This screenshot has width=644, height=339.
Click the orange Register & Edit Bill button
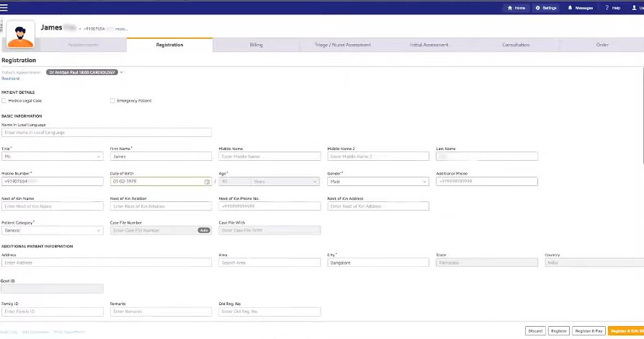[626, 331]
